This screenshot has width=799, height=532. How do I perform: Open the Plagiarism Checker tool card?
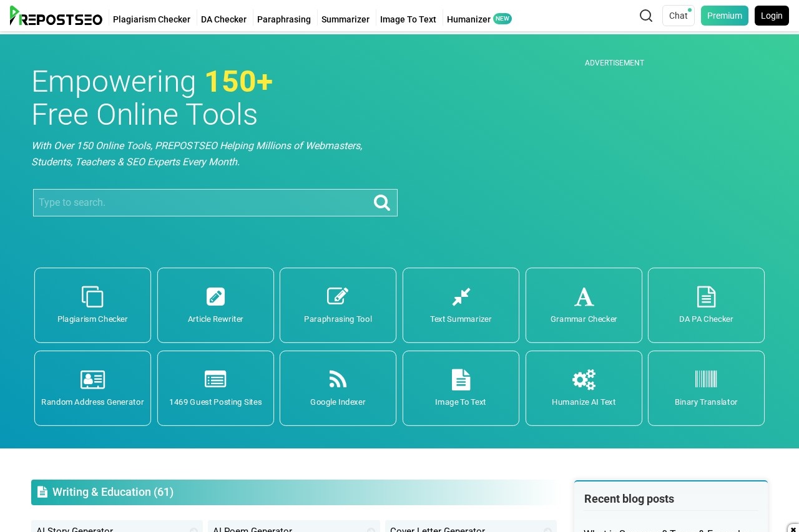92,305
